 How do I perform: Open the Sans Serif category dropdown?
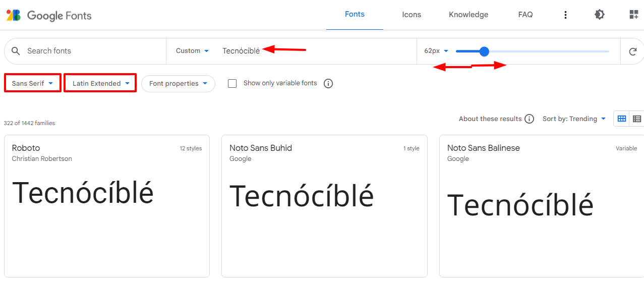coord(33,84)
